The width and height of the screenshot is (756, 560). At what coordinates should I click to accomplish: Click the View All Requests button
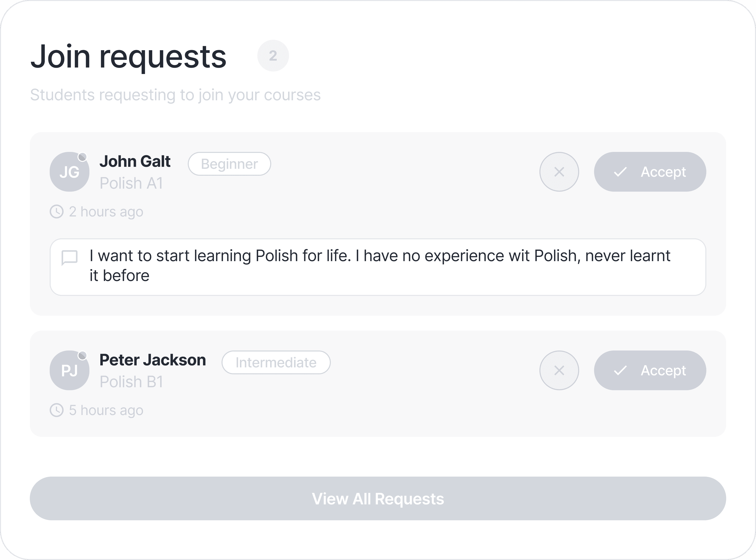[x=378, y=499]
